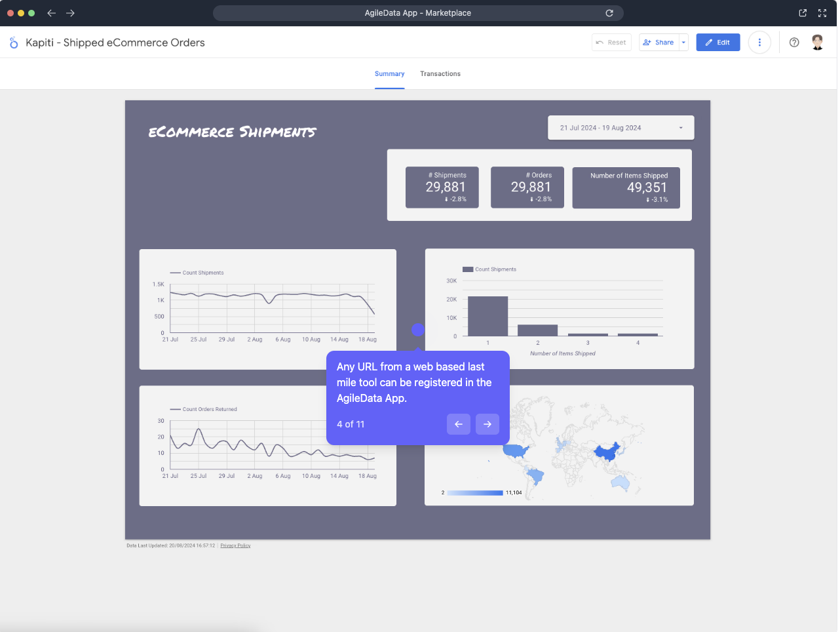Reload the page using the address bar icon

point(609,12)
